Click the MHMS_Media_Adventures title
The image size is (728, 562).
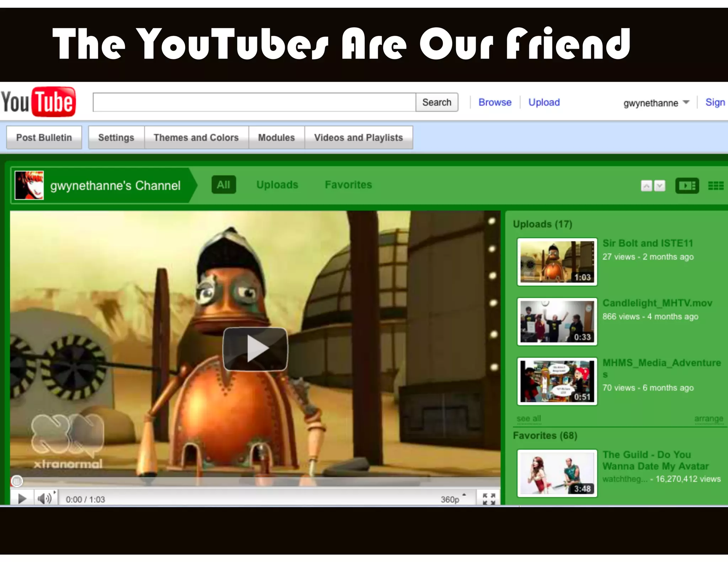point(662,368)
